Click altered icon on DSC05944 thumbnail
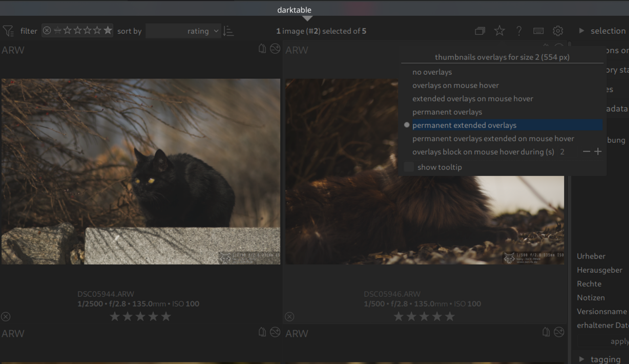Viewport: 629px width, 364px height. click(275, 49)
